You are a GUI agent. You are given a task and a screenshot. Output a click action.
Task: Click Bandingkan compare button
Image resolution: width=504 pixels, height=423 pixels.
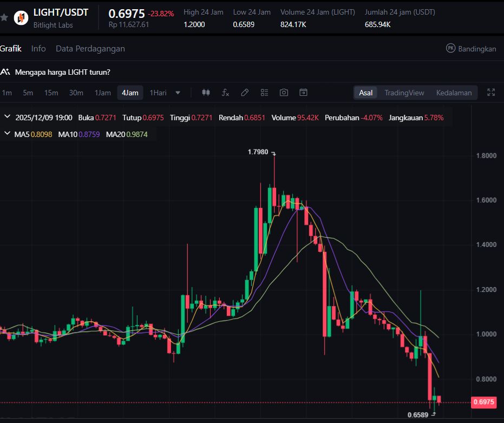471,49
